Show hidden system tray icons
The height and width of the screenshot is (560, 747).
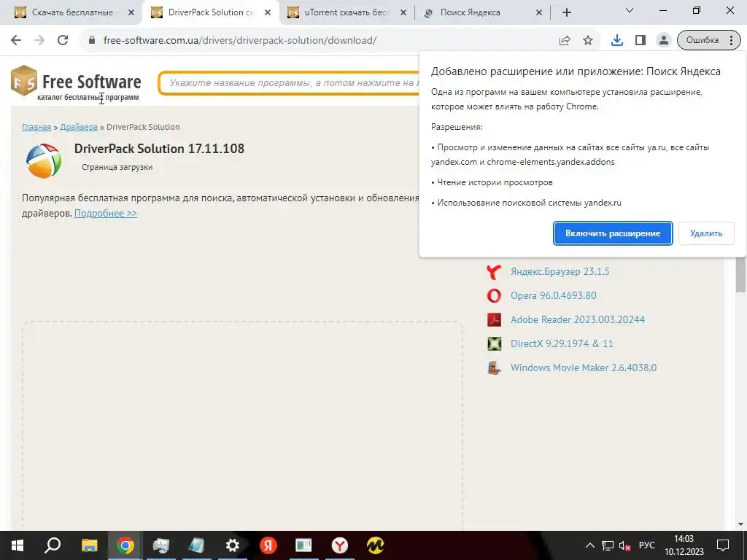click(589, 545)
